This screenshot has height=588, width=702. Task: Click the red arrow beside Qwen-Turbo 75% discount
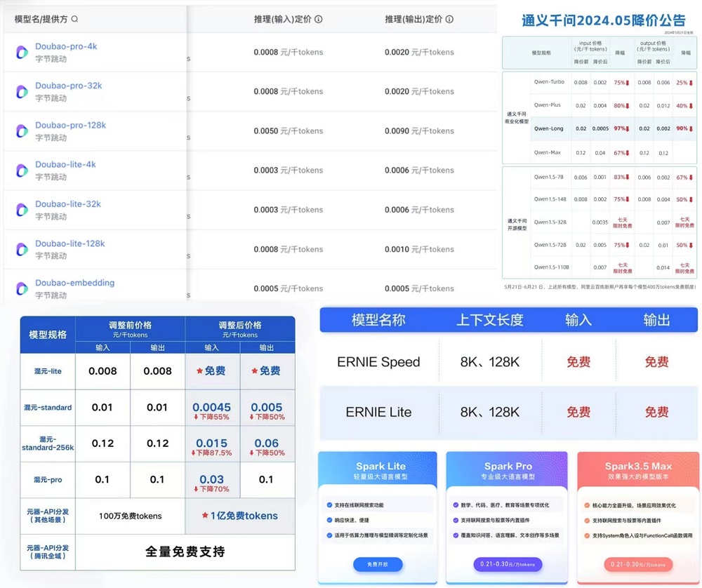pos(627,83)
